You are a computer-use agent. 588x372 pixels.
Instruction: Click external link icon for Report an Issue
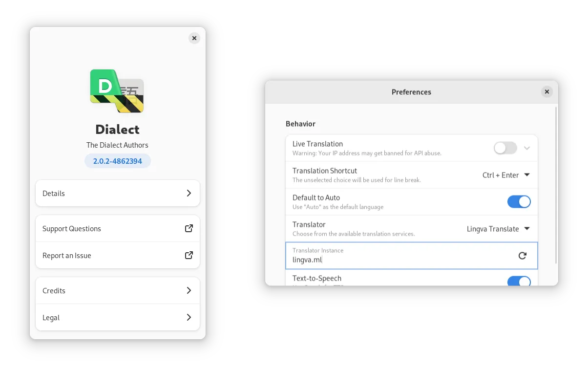[x=189, y=255]
